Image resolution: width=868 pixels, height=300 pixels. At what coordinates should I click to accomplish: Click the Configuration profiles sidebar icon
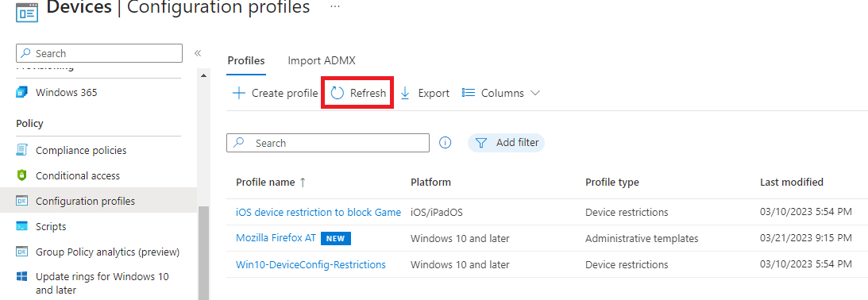coord(21,201)
